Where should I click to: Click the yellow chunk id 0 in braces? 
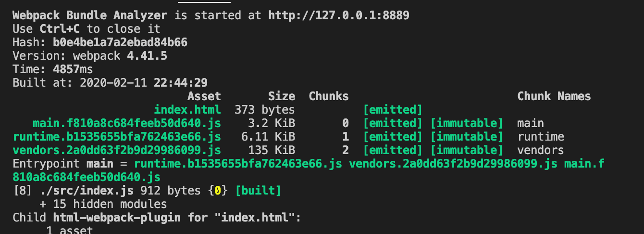[x=217, y=191]
